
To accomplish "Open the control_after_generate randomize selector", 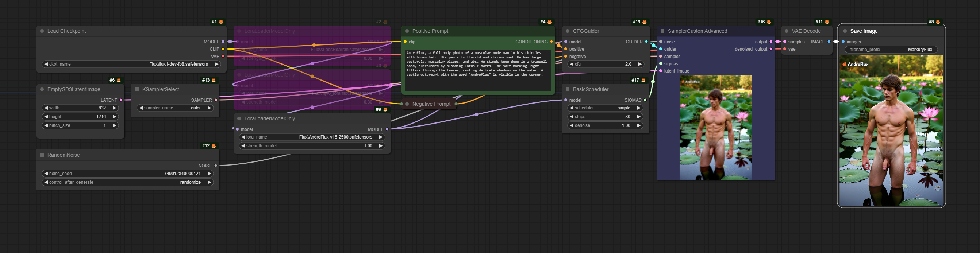I will pyautogui.click(x=127, y=183).
